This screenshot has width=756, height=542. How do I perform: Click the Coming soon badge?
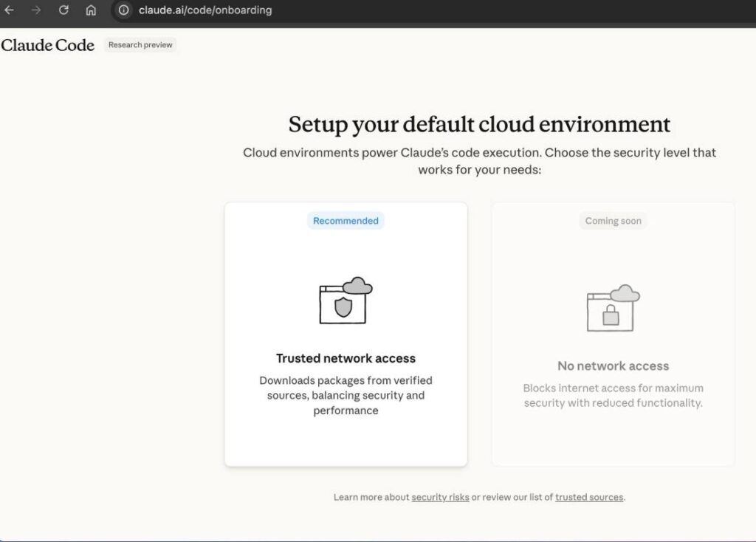(x=613, y=220)
